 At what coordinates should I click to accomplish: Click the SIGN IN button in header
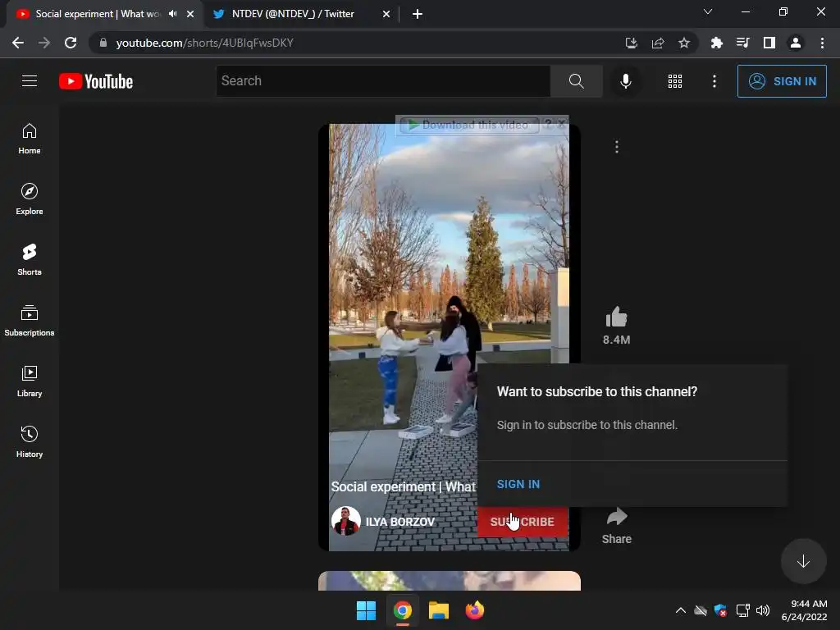click(x=782, y=81)
